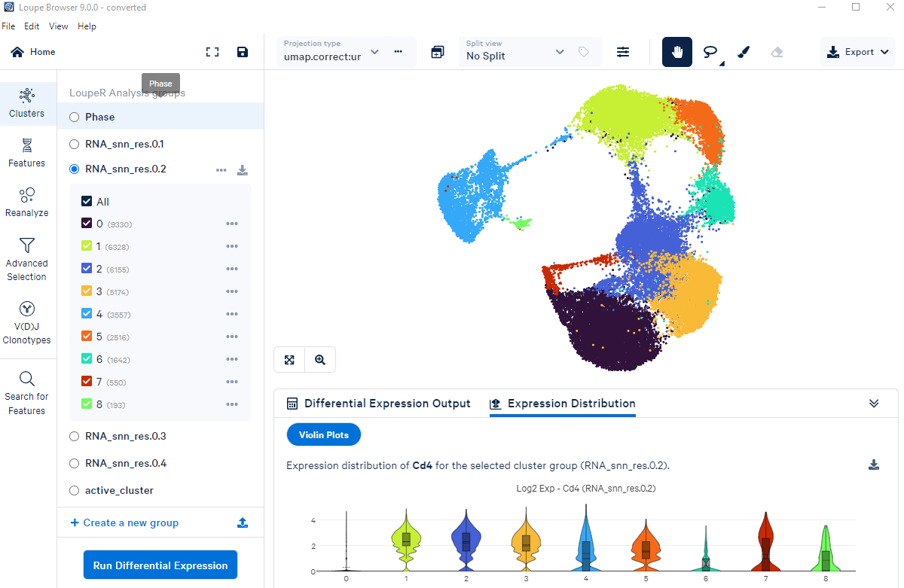This screenshot has height=588, width=904.
Task: Open the Split view dropdown
Action: tap(515, 52)
